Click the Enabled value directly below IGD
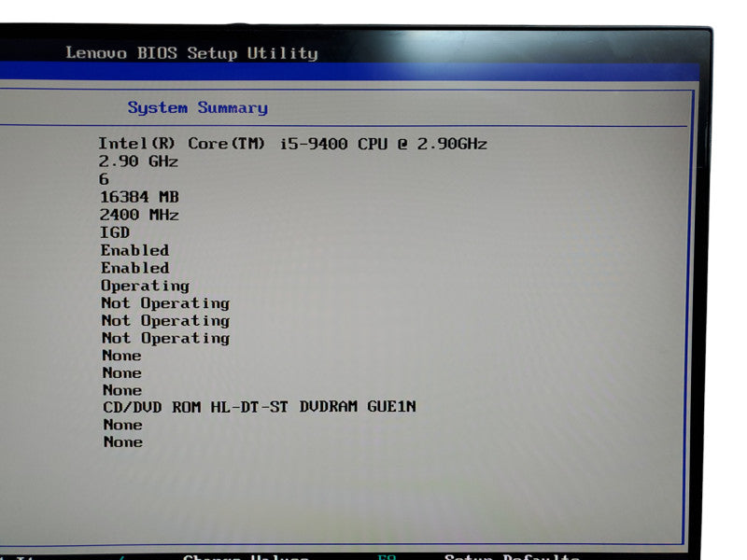 (x=134, y=250)
